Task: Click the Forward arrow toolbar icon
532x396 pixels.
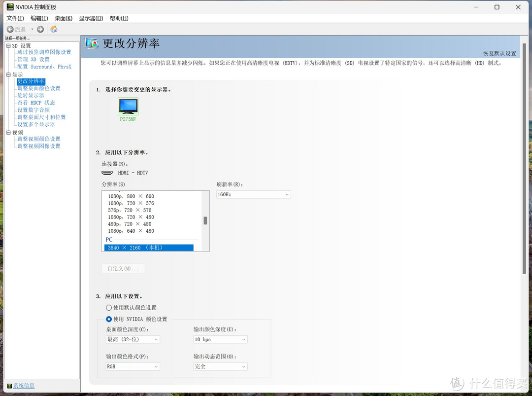Action: 40,29
